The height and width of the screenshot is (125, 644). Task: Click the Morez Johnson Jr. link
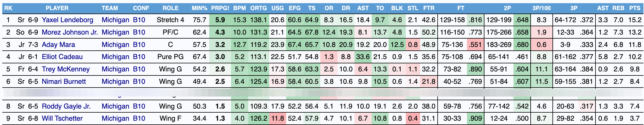pos(70,32)
